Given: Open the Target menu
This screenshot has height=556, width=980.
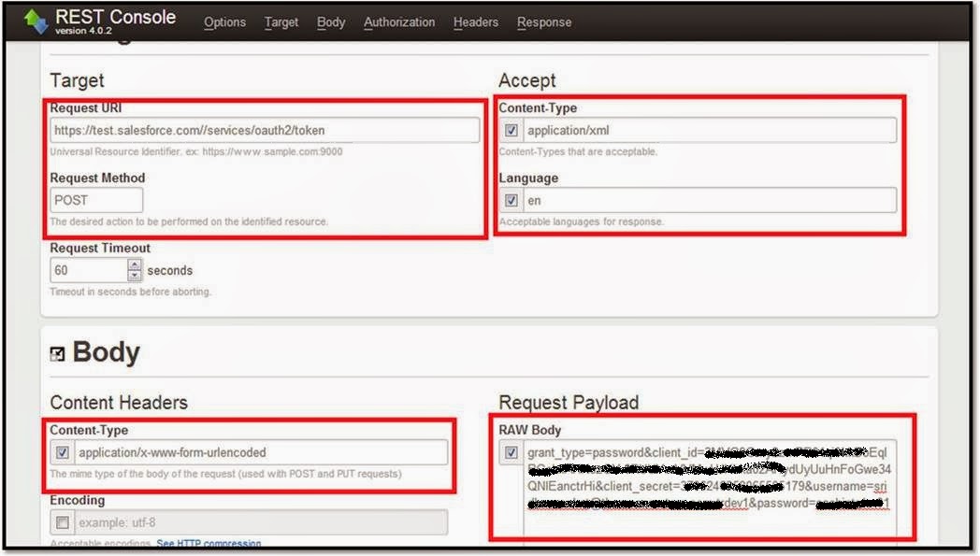Looking at the screenshot, I should point(281,21).
